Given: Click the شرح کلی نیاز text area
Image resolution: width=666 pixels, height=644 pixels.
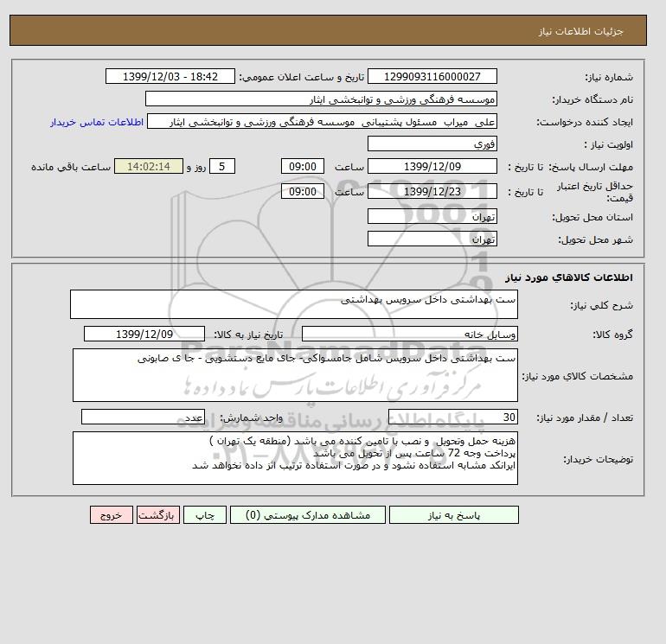Looking at the screenshot, I should (x=294, y=304).
